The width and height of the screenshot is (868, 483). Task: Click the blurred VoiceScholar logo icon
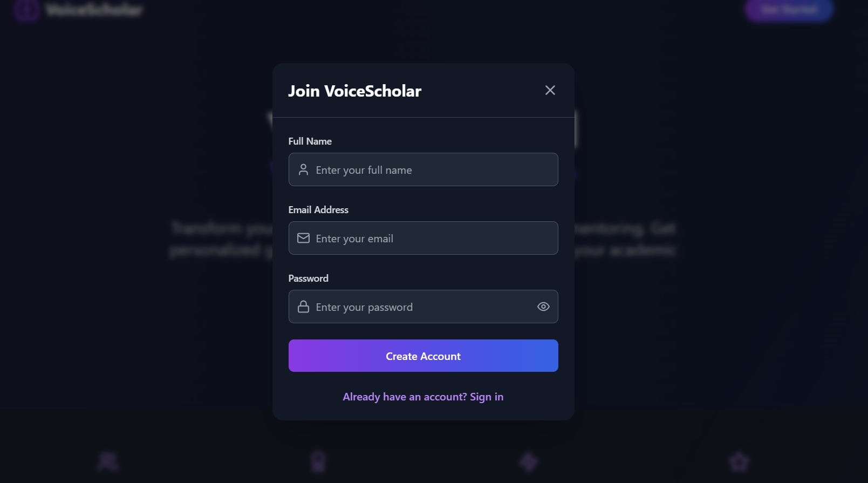(26, 10)
